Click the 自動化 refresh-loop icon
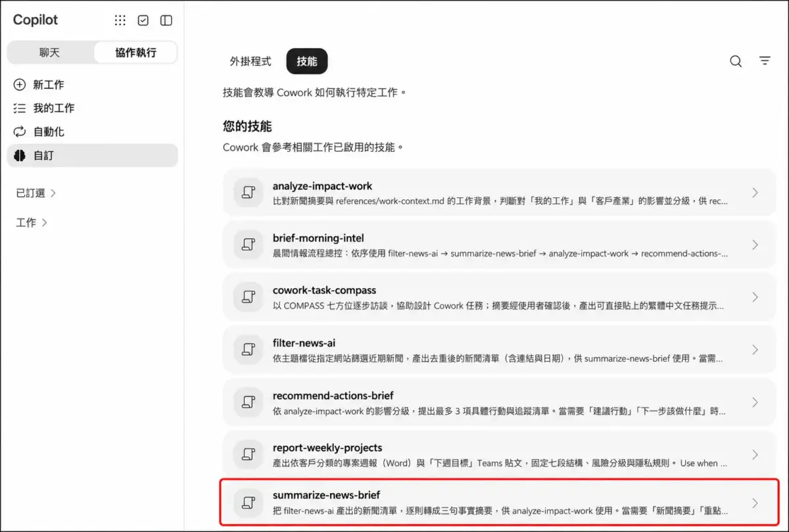Screen dimensions: 789x532 point(20,132)
